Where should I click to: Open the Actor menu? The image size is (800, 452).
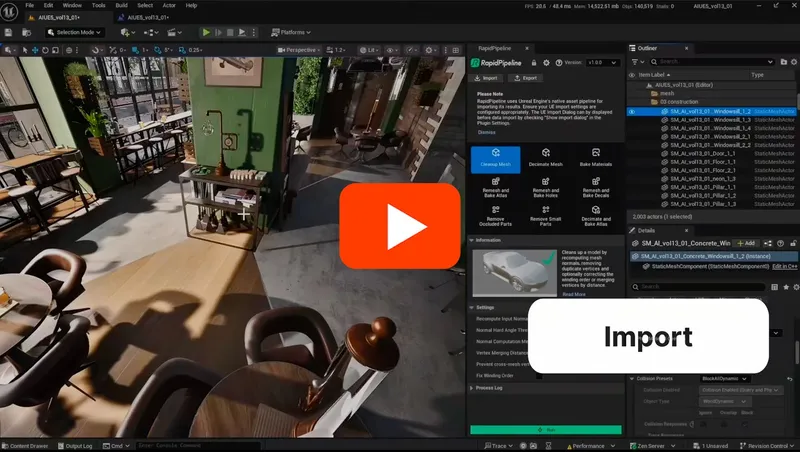point(169,5)
